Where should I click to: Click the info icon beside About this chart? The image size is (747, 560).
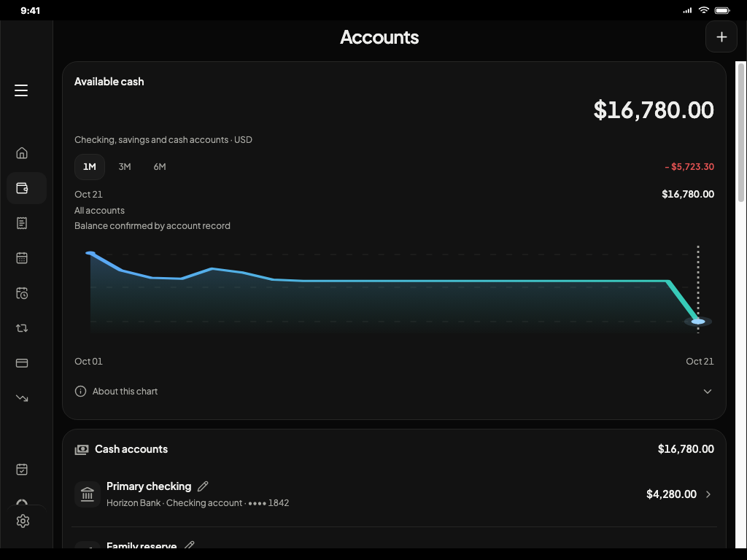(80, 391)
